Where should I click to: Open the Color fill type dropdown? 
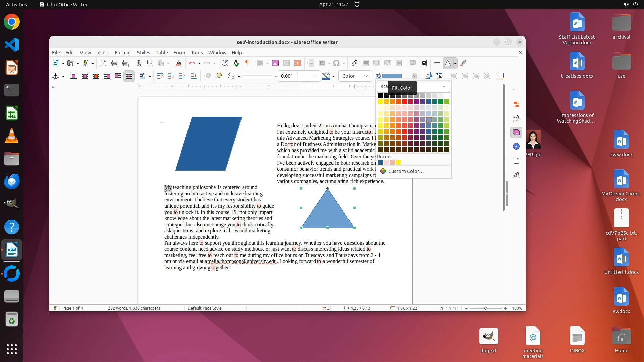[355, 76]
